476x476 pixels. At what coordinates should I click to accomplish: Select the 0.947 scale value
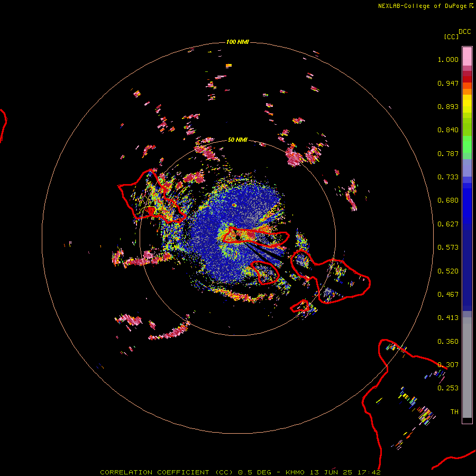(448, 83)
